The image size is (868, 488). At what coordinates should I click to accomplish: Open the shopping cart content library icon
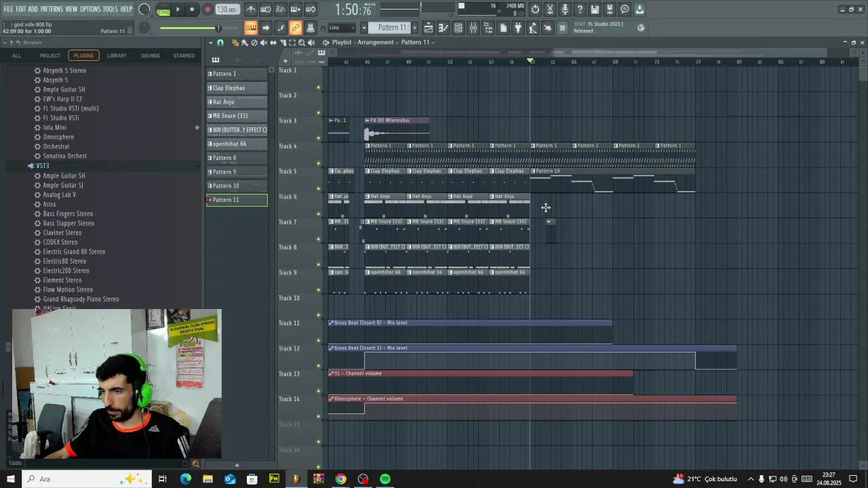coord(562,28)
